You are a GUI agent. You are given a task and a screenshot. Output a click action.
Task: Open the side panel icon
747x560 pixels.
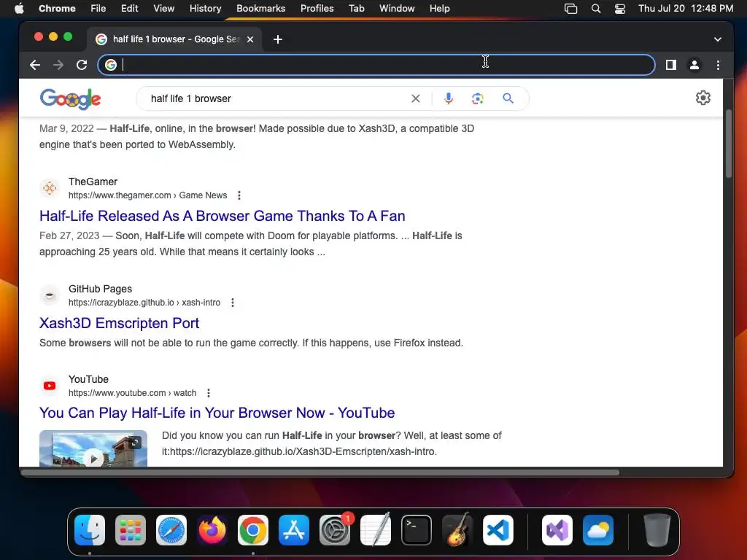[x=671, y=65]
